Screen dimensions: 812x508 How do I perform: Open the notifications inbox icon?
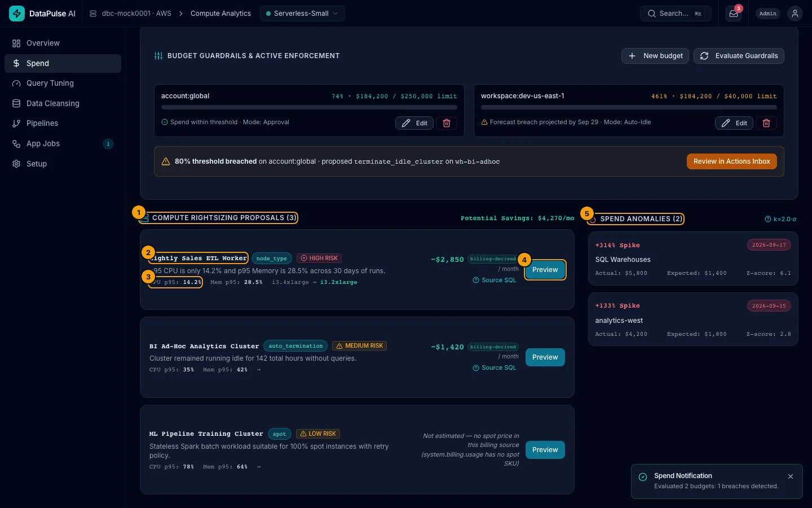click(x=734, y=14)
